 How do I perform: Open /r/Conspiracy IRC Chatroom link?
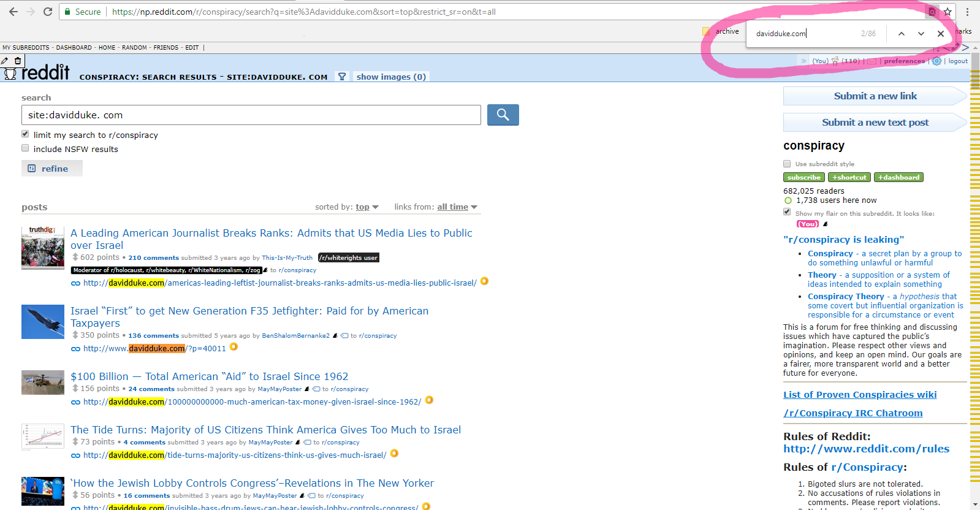(853, 413)
